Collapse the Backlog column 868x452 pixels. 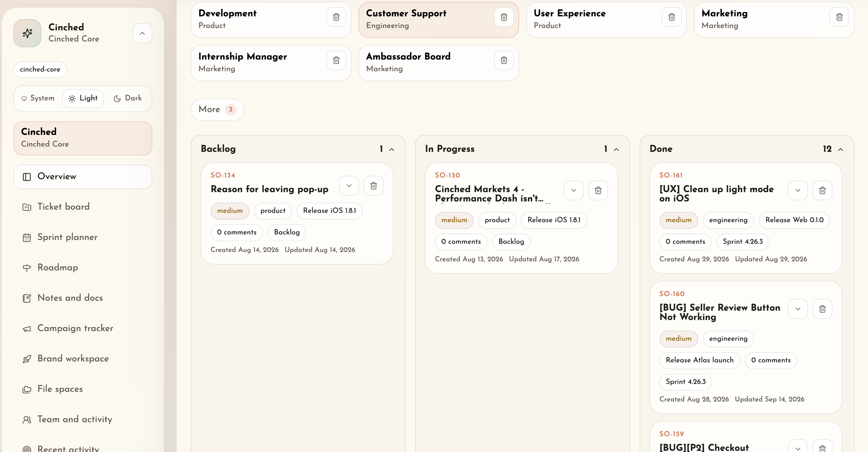click(x=391, y=149)
